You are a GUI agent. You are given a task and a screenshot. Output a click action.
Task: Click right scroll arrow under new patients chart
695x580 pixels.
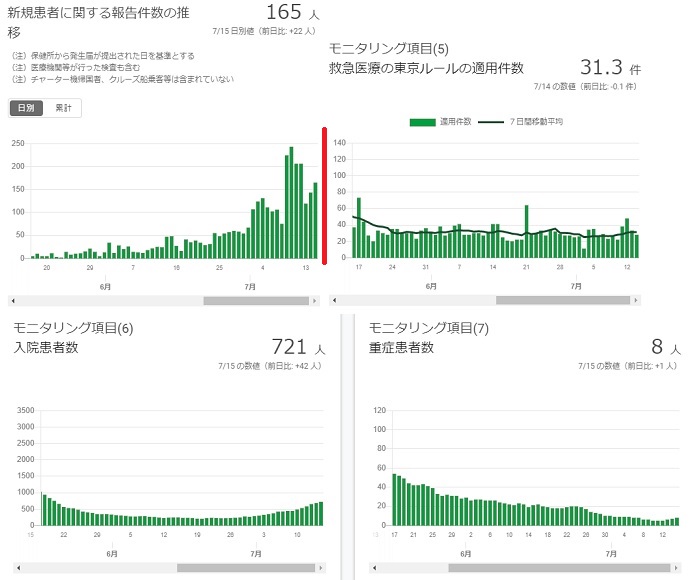tap(316, 300)
